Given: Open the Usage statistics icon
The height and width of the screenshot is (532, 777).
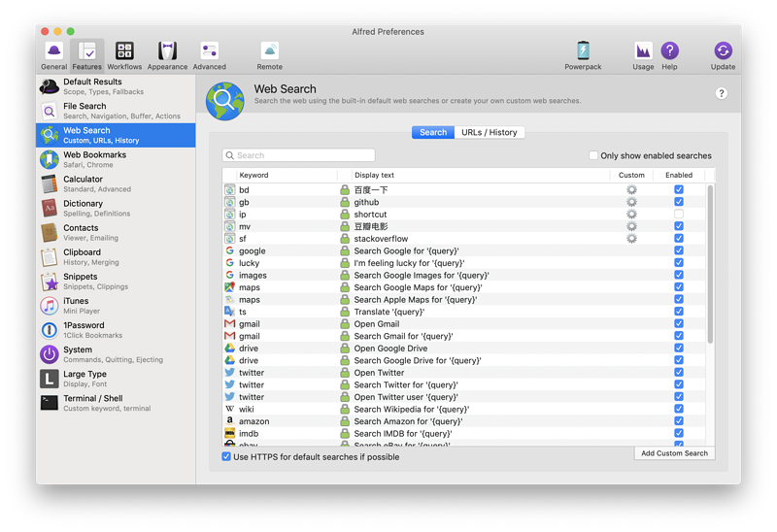Looking at the screenshot, I should (x=643, y=55).
